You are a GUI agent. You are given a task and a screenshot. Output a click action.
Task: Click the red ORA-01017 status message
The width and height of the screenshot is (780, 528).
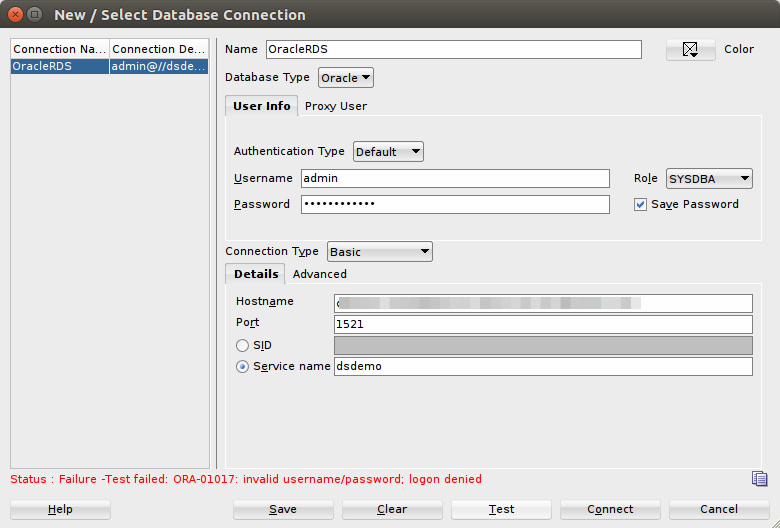coord(246,479)
